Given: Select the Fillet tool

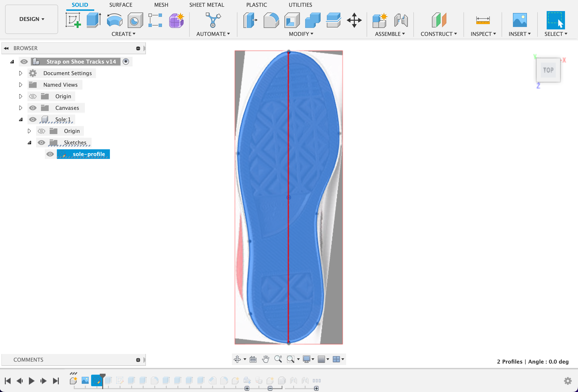Looking at the screenshot, I should pos(271,20).
